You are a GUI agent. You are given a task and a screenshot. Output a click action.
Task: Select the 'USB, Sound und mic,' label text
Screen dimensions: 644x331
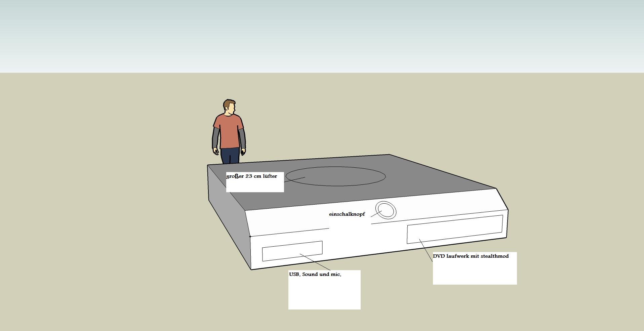pyautogui.click(x=315, y=274)
